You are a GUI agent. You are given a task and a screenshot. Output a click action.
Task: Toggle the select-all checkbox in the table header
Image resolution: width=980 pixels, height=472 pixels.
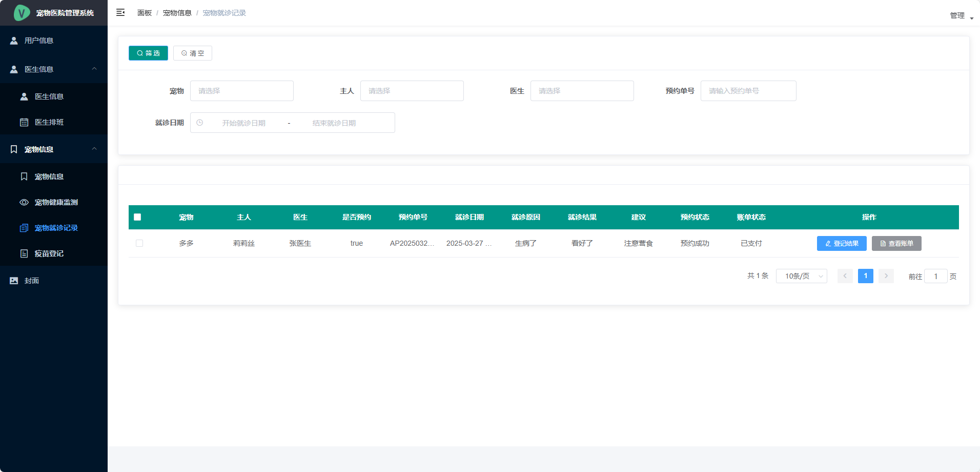tap(137, 217)
